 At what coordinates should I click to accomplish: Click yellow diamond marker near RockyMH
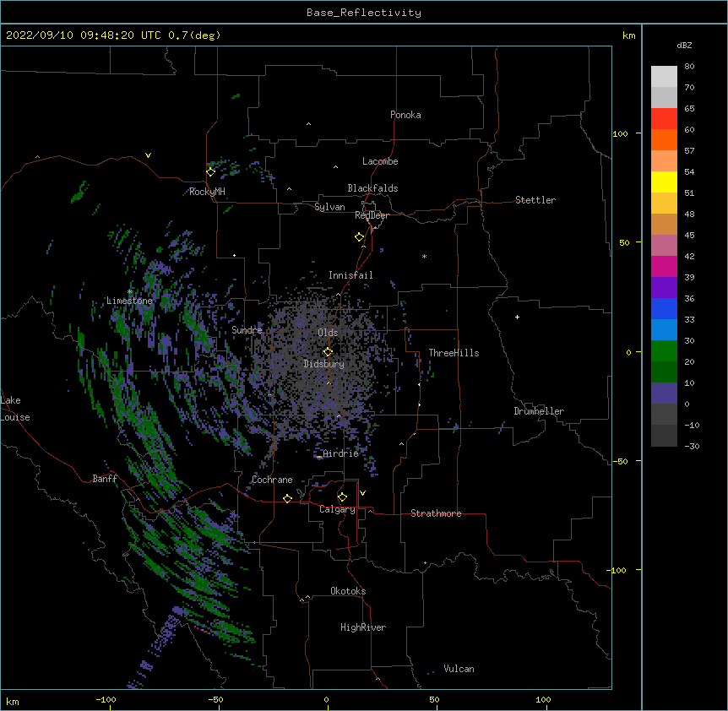click(210, 171)
